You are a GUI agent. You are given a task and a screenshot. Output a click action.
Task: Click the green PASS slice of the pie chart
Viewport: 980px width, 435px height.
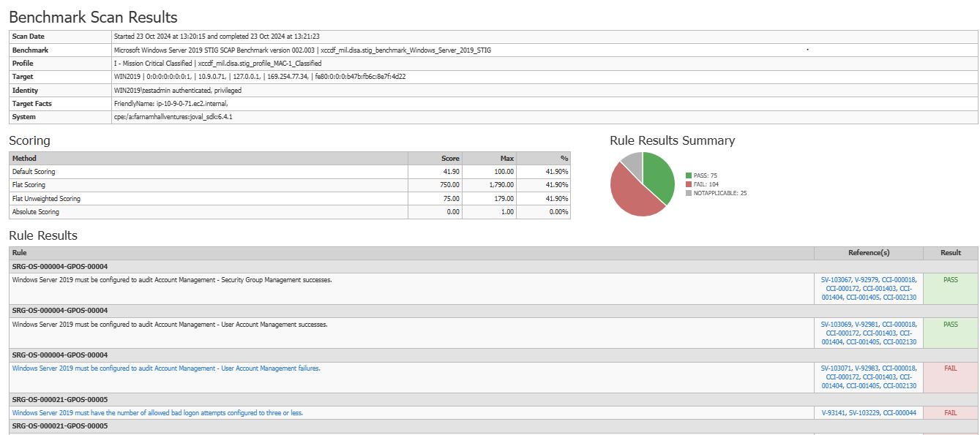coord(657,175)
